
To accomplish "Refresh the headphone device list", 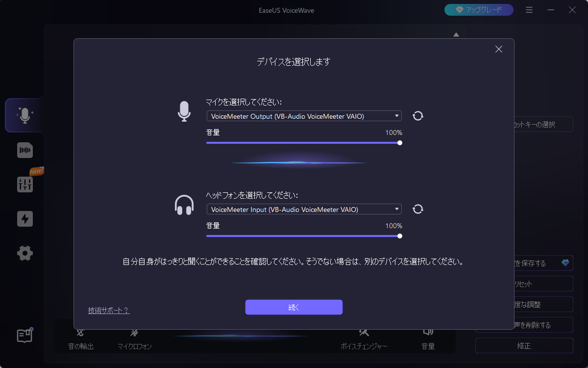I will pos(418,210).
